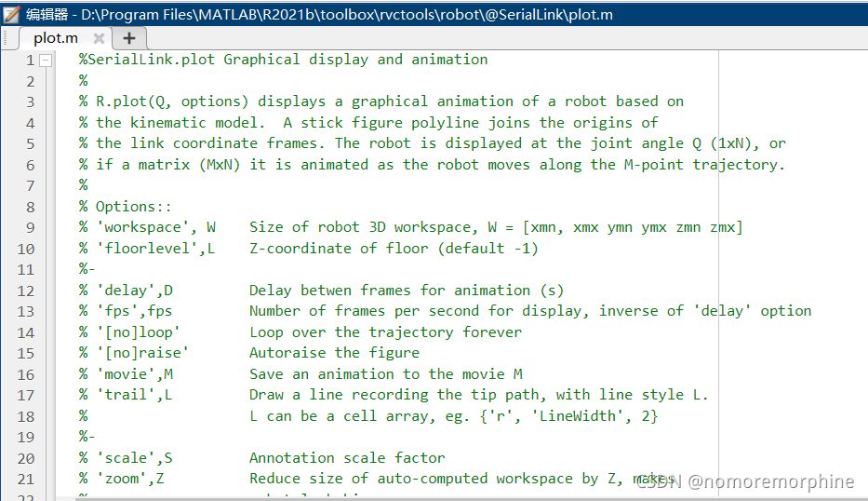868x501 pixels.
Task: Click the '[no]loop' option text
Action: click(139, 332)
